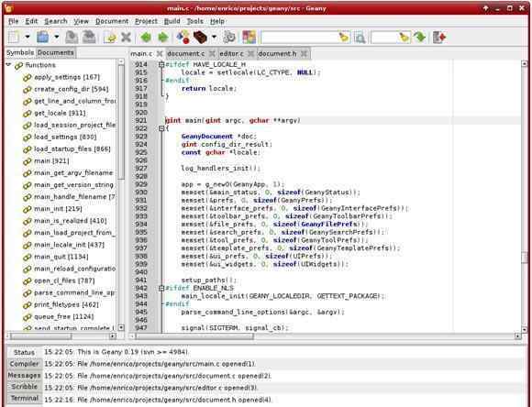The height and width of the screenshot is (407, 532).
Task: Quit Geany using the exit toolbar icon
Action: coord(439,37)
